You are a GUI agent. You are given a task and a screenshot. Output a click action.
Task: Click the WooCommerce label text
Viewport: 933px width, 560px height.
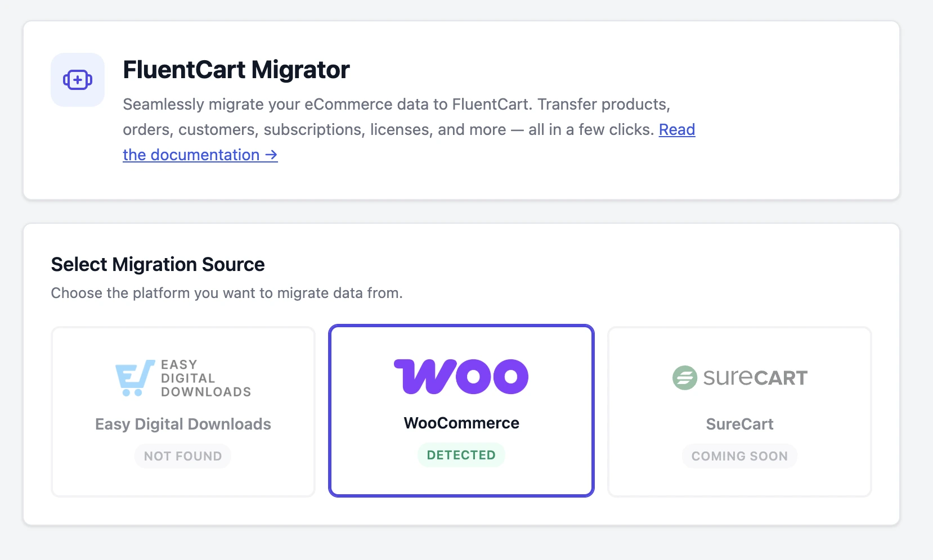point(461,423)
